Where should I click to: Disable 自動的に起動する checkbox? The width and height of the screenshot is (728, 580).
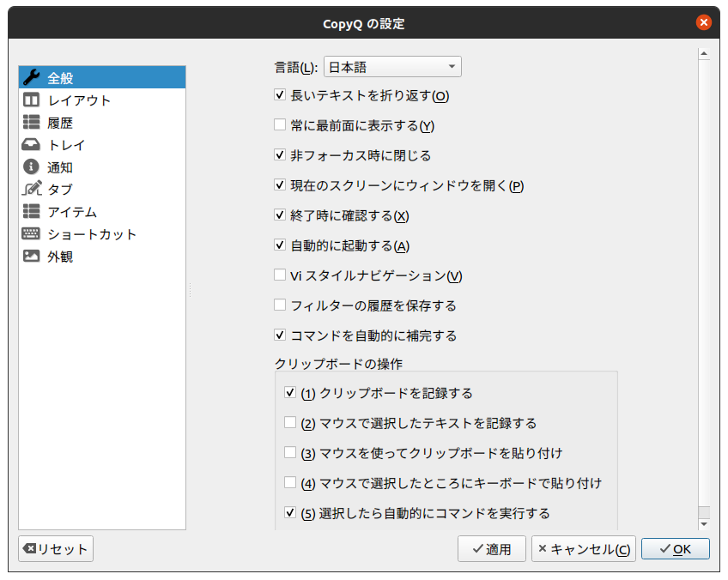point(280,245)
